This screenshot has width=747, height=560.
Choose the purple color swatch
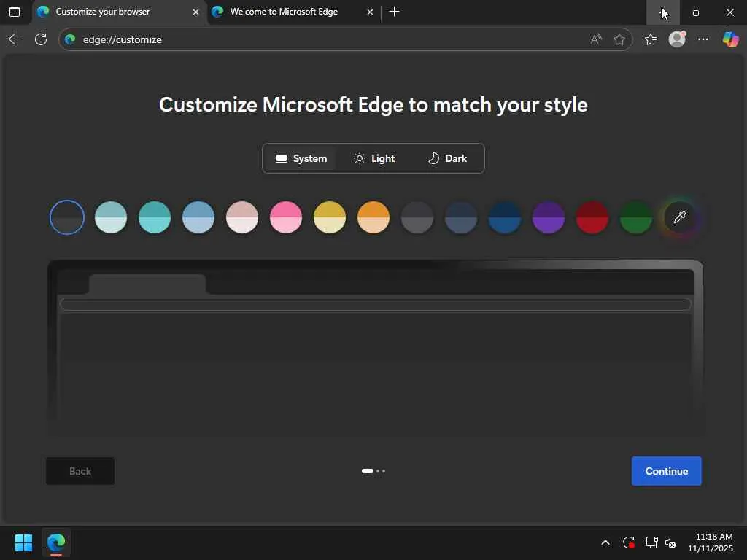549,217
